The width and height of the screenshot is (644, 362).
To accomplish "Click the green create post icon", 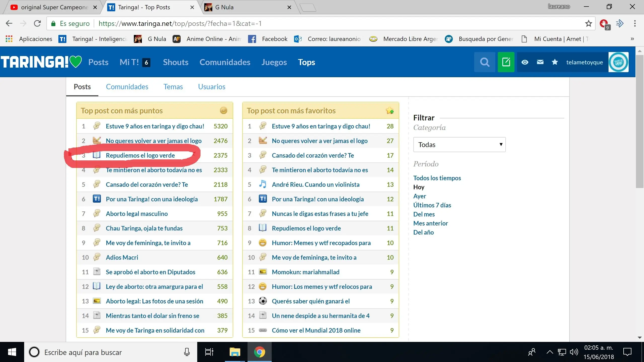I will click(506, 62).
